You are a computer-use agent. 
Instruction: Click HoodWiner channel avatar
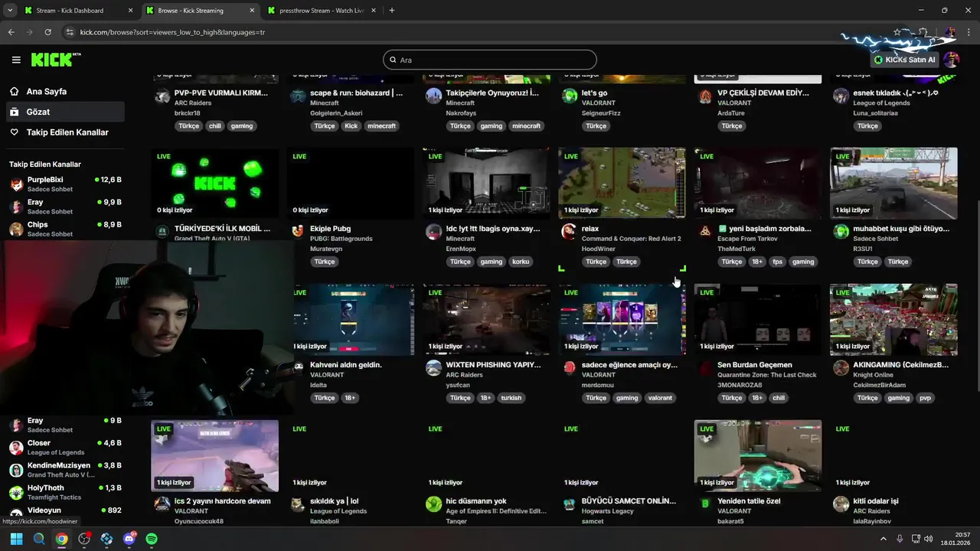(569, 231)
